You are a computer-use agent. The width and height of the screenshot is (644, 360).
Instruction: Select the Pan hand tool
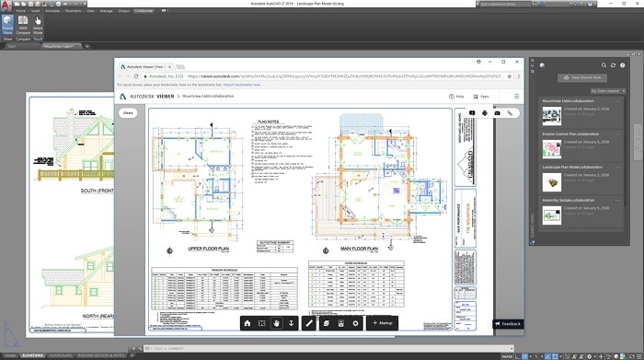click(276, 323)
